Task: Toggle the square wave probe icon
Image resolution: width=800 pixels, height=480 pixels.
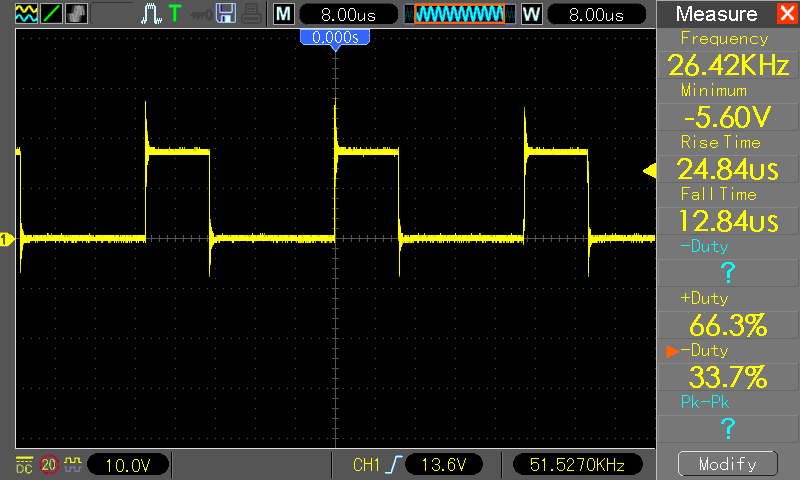Action: click(73, 464)
